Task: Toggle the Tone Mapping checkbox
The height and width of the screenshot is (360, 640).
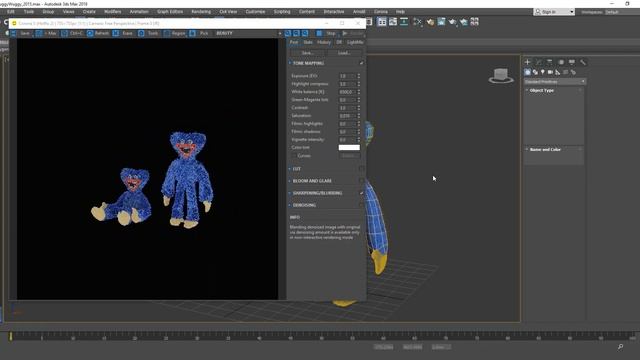Action: tap(361, 63)
